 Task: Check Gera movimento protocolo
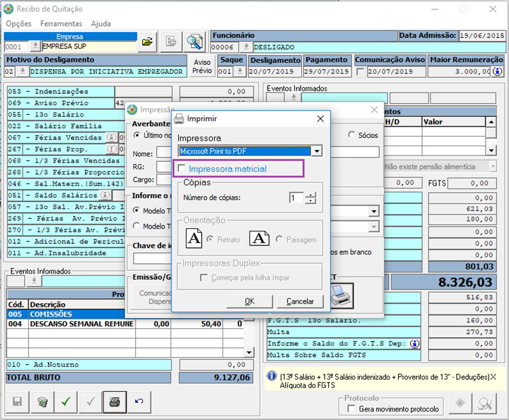(351, 408)
